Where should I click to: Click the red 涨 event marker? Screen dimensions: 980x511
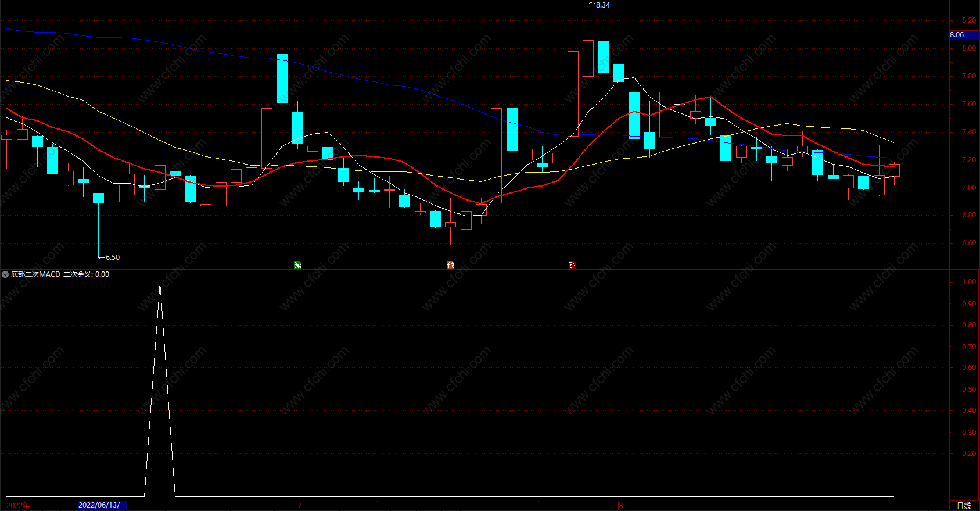pos(572,265)
